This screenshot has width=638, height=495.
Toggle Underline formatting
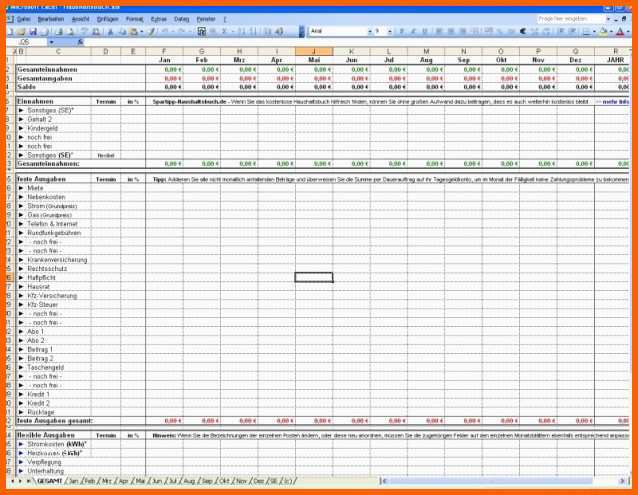[425, 31]
